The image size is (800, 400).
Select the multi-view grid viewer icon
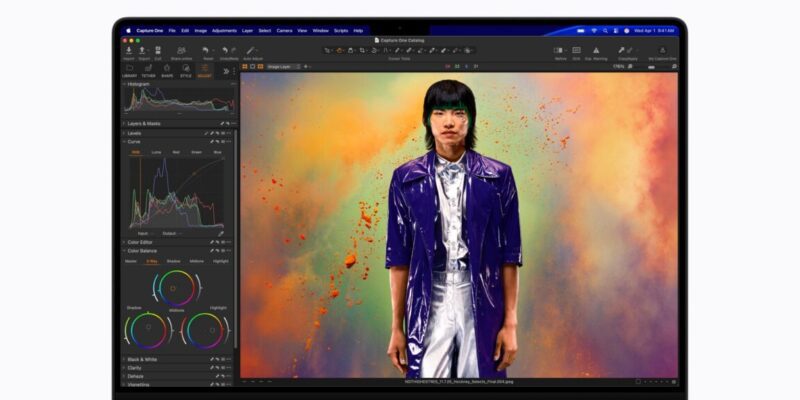tap(245, 66)
